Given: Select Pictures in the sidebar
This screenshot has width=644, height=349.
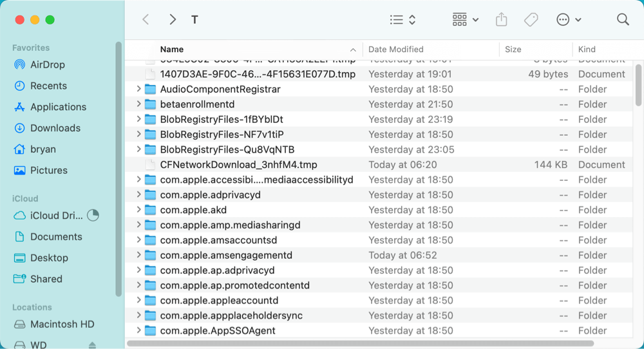Looking at the screenshot, I should click(x=41, y=171).
